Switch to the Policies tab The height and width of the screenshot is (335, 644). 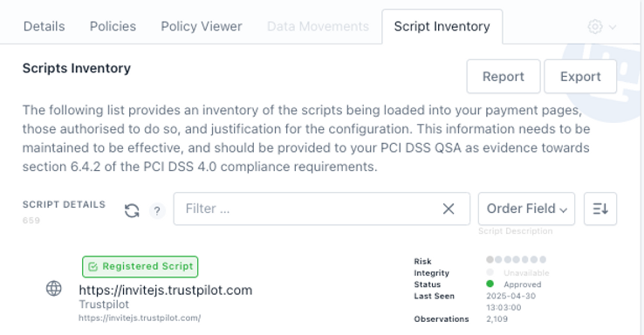coord(113,26)
